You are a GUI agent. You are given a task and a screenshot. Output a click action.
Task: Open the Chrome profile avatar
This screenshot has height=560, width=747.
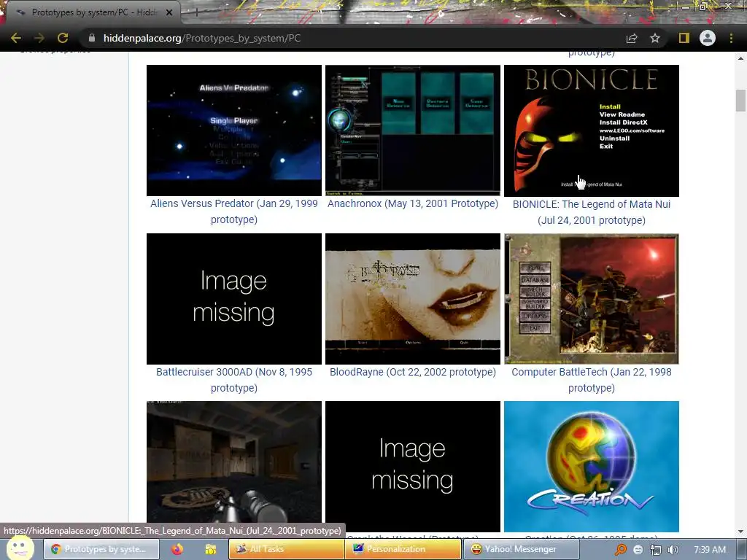[x=708, y=38]
